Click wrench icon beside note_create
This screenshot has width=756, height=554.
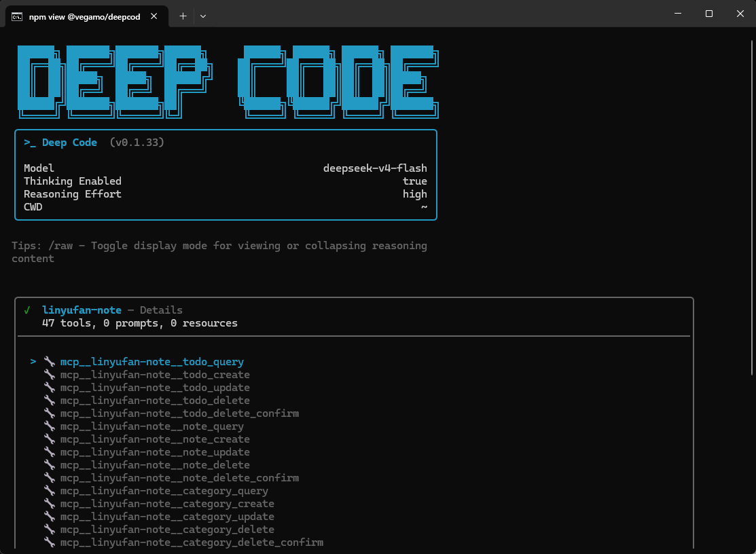pos(49,439)
